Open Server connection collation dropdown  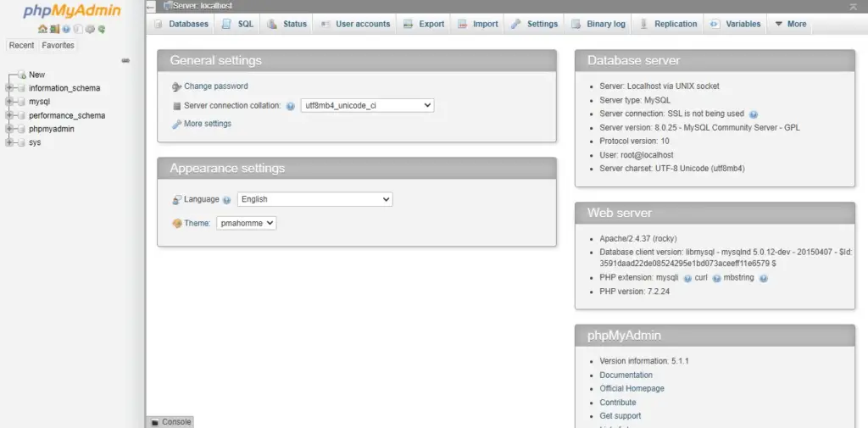[367, 105]
